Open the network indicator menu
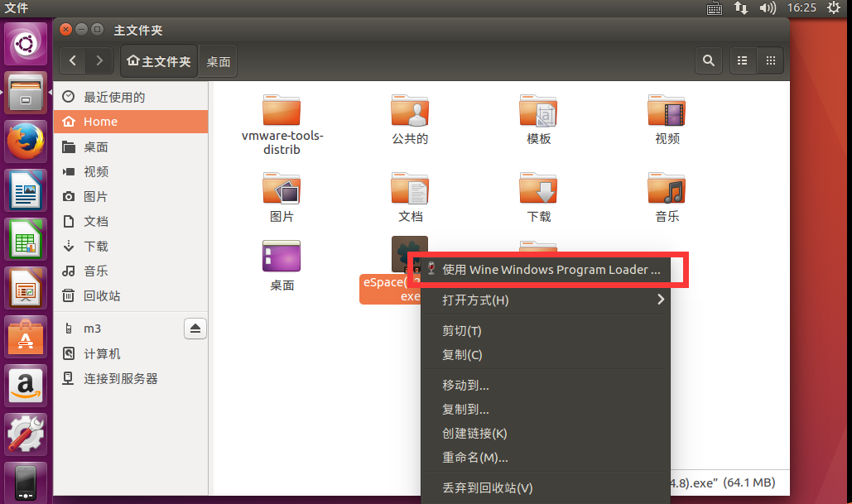852x504 pixels. pos(740,7)
